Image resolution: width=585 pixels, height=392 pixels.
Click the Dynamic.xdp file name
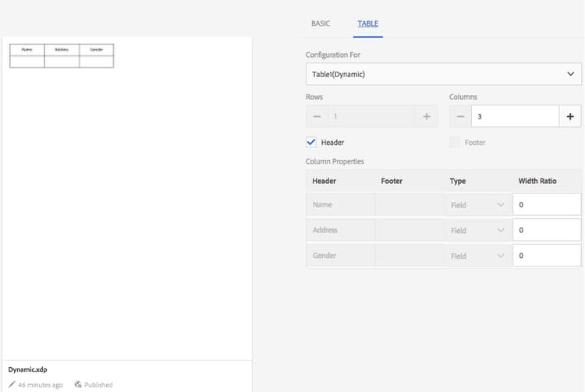28,369
